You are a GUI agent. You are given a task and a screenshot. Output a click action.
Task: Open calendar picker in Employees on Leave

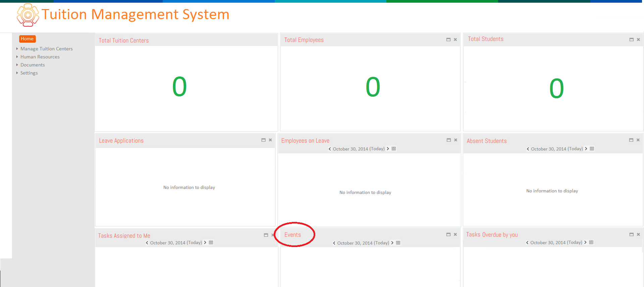pyautogui.click(x=394, y=149)
